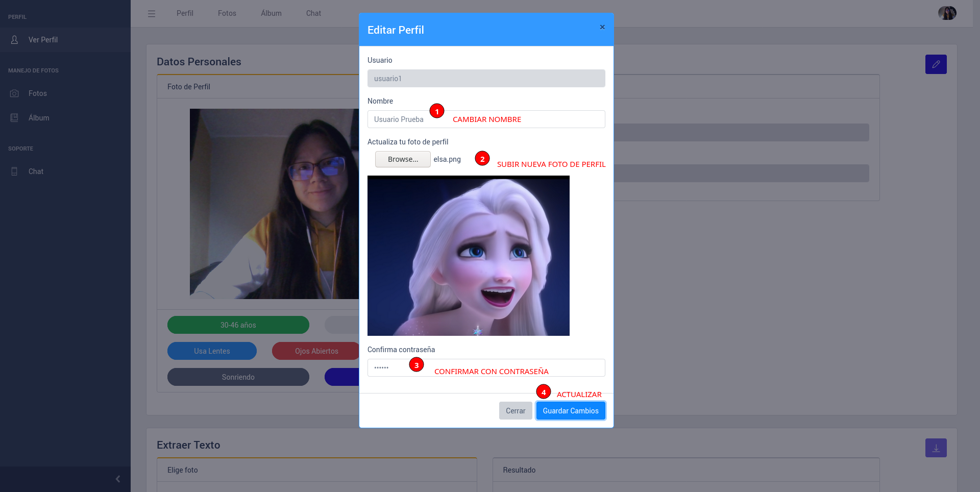The image size is (980, 492).
Task: Click the Extraer Texto heading
Action: (x=188, y=445)
